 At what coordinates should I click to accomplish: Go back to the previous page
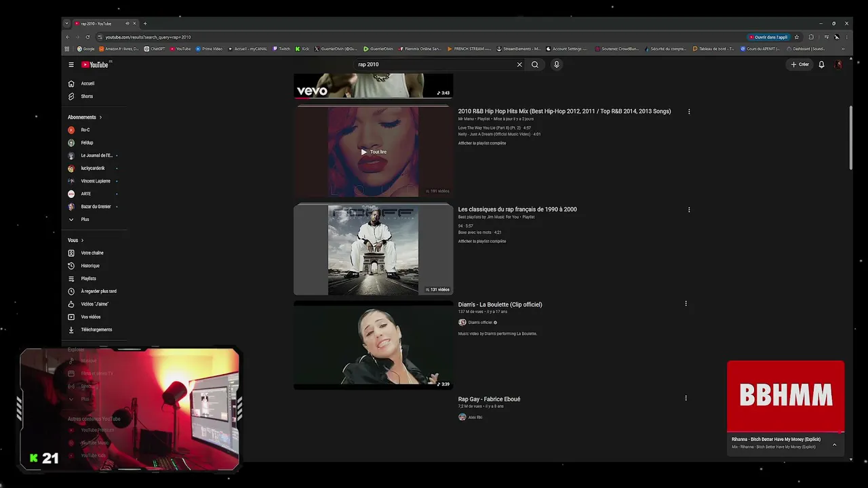(x=67, y=37)
